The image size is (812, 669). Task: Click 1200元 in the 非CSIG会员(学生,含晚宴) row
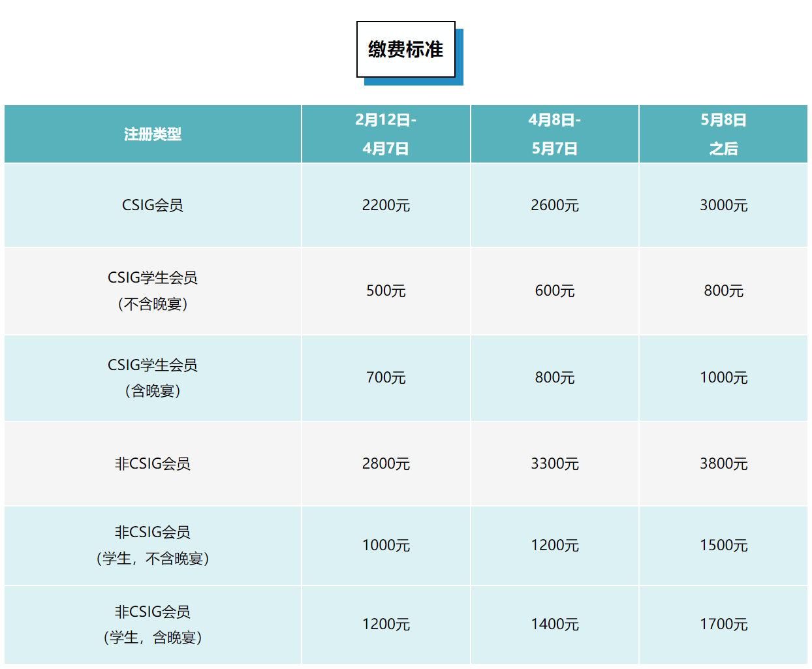click(386, 625)
